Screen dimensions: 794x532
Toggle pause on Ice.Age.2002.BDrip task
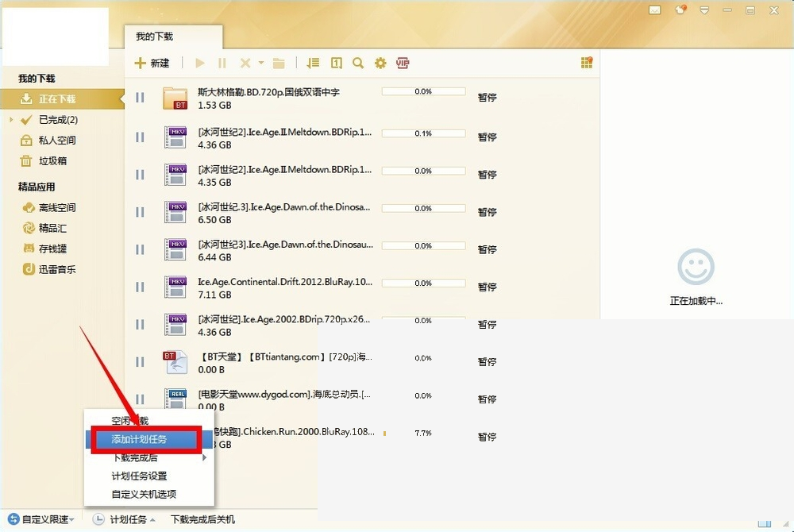click(140, 325)
